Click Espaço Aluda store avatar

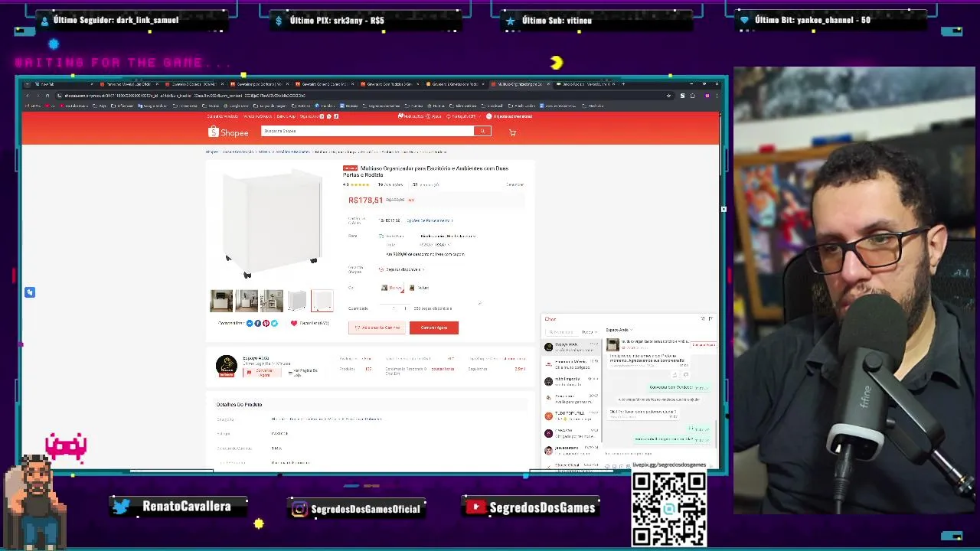tap(226, 366)
